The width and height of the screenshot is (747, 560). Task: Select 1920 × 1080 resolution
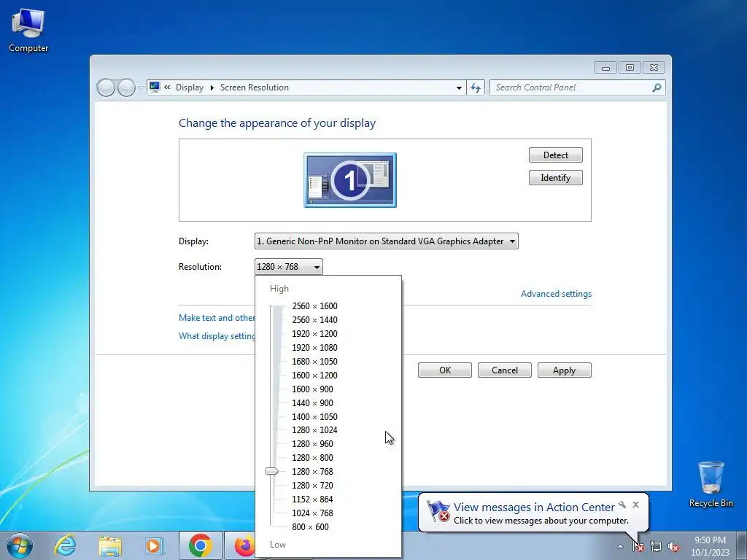(x=314, y=348)
